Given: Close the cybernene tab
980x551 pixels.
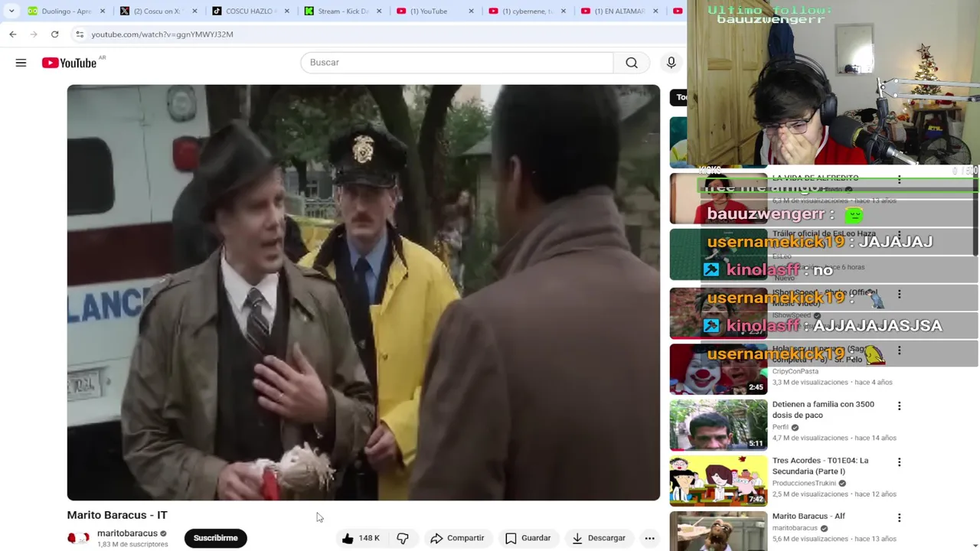Looking at the screenshot, I should coord(563,11).
